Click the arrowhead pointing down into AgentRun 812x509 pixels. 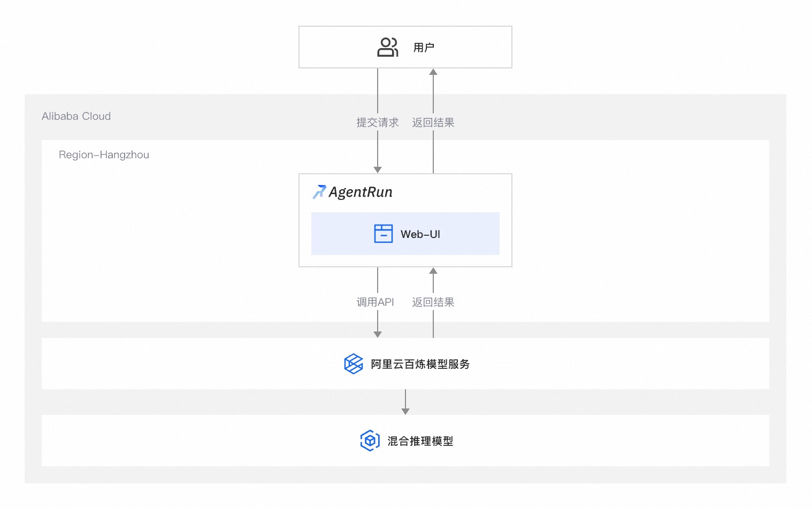pyautogui.click(x=378, y=169)
